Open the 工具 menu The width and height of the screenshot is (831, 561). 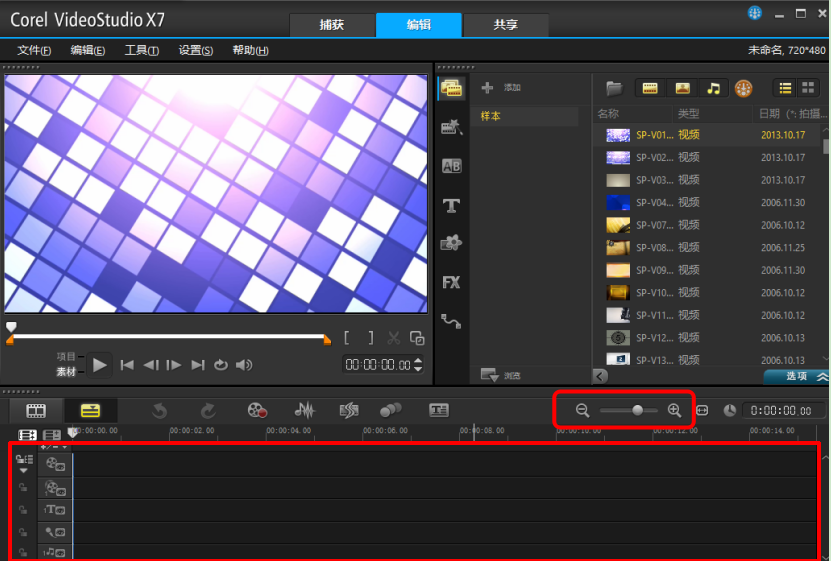coord(141,50)
